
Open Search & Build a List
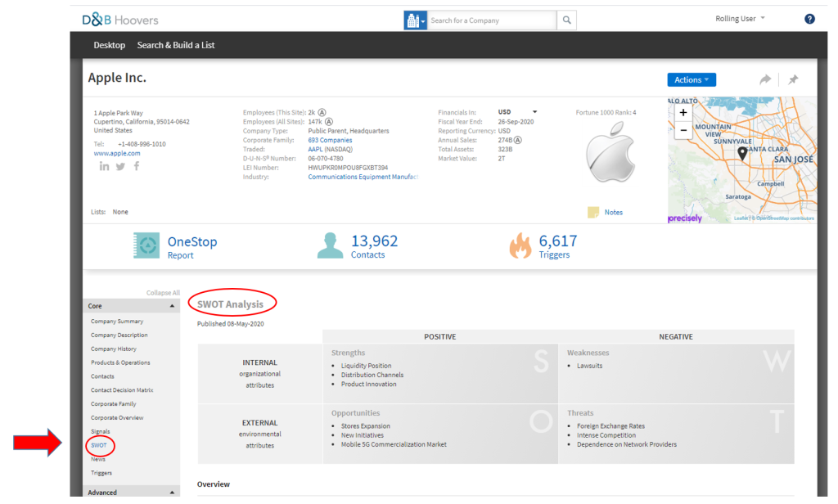[176, 46]
